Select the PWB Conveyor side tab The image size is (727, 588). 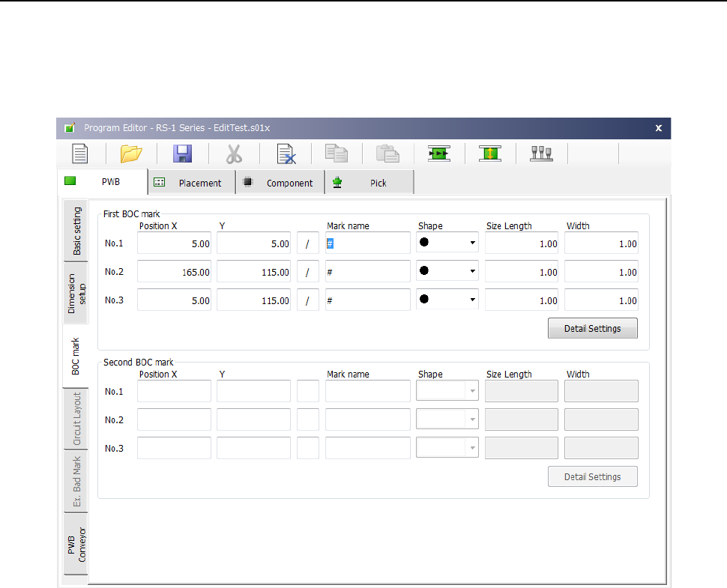[x=76, y=543]
